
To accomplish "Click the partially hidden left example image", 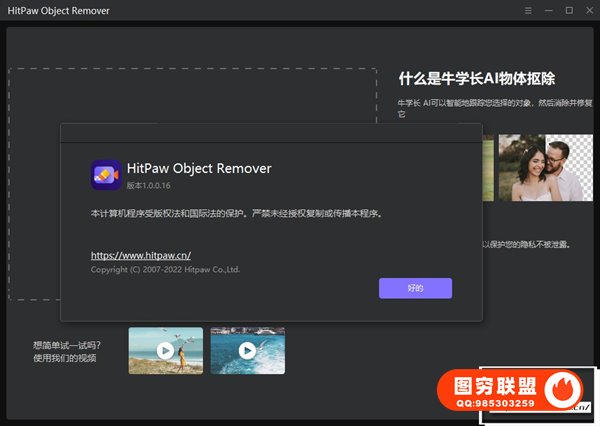I will [487, 168].
